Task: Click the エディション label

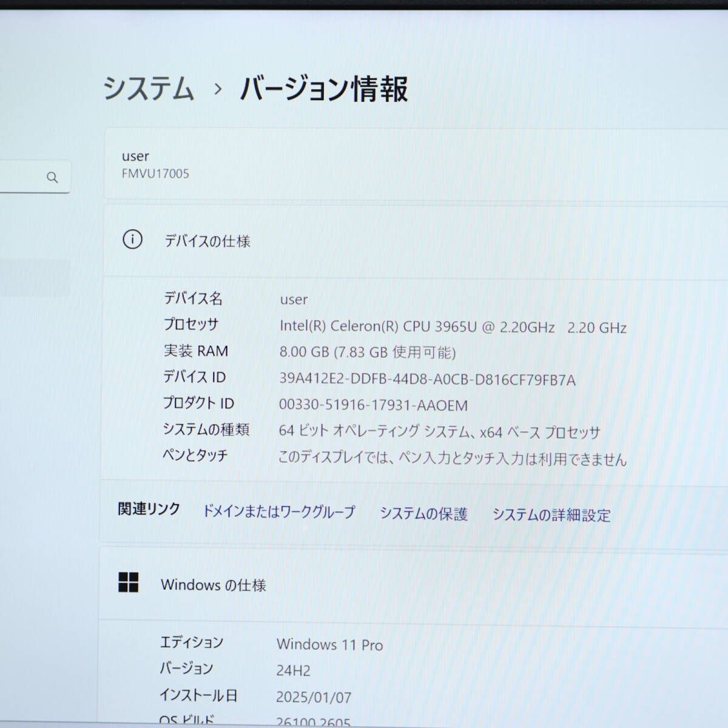Action: (191, 642)
